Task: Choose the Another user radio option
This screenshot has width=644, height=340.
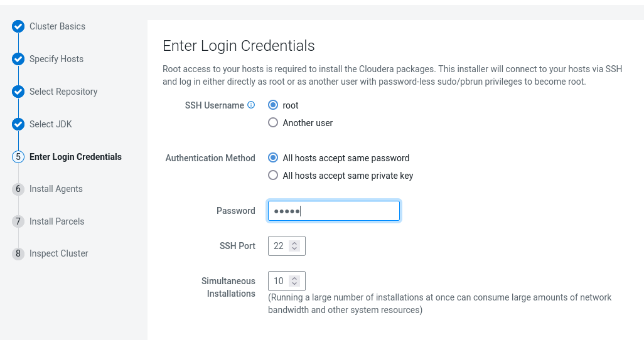Action: pos(273,123)
